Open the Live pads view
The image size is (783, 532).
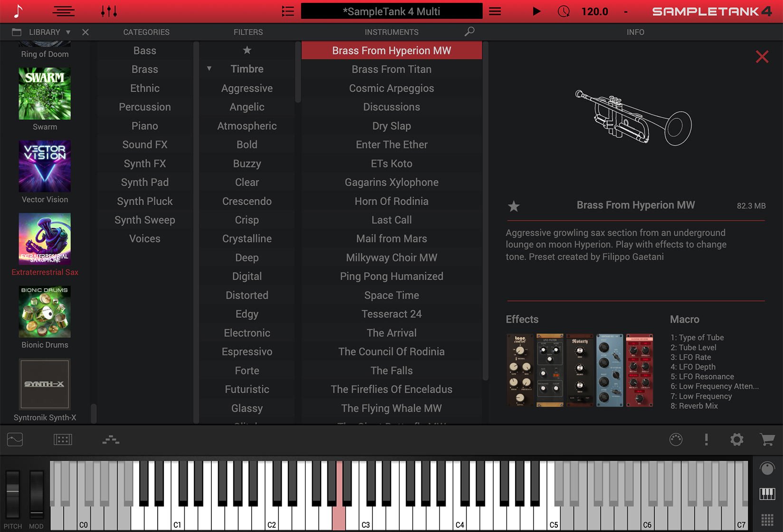coord(63,440)
